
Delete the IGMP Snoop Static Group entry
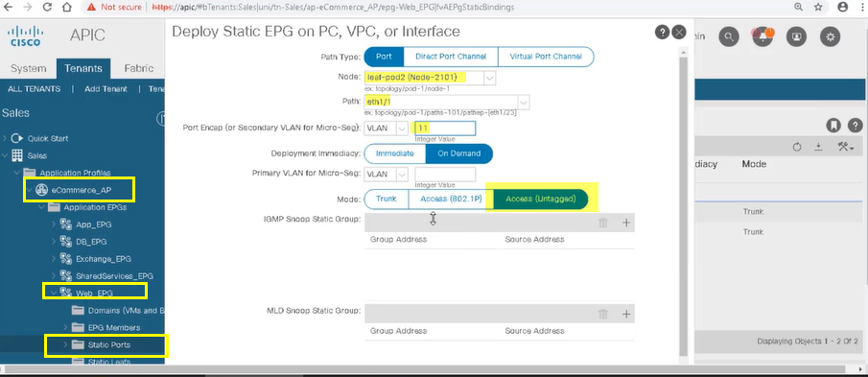coord(603,223)
